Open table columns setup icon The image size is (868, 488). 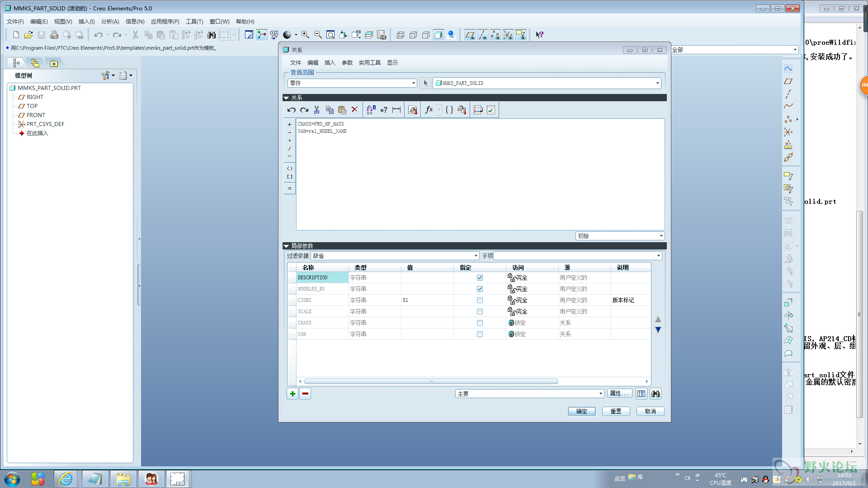coord(642,394)
